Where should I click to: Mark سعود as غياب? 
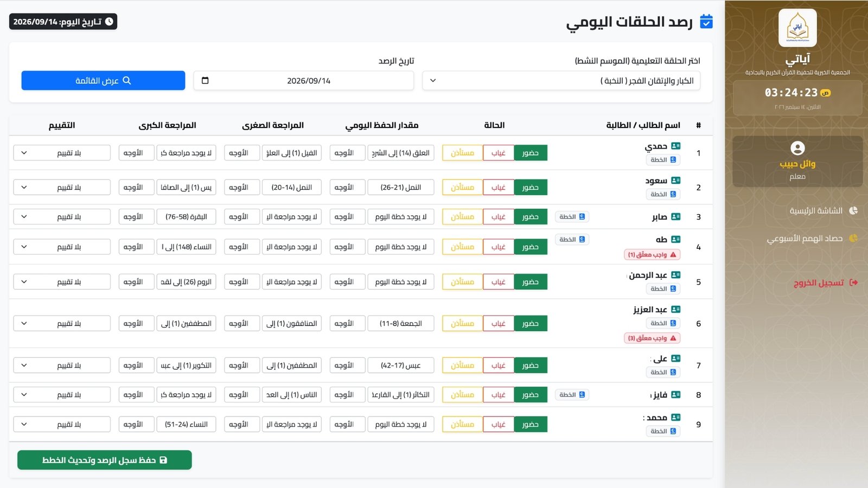[499, 188]
